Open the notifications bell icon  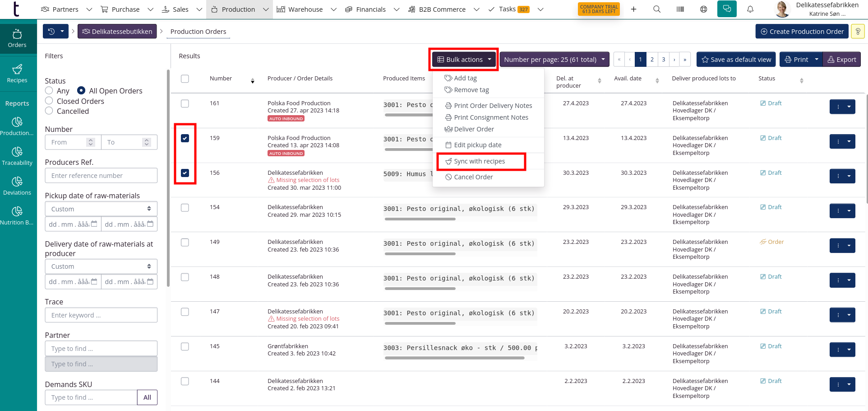tap(750, 9)
